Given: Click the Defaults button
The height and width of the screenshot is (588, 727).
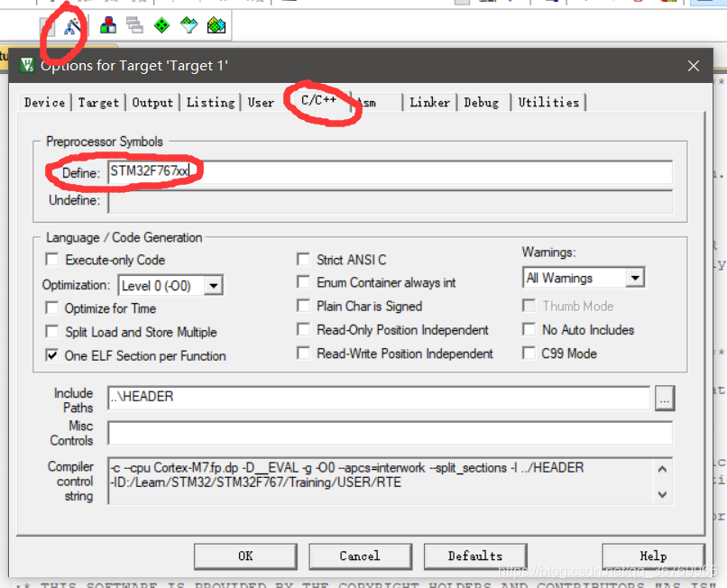Looking at the screenshot, I should (x=475, y=556).
